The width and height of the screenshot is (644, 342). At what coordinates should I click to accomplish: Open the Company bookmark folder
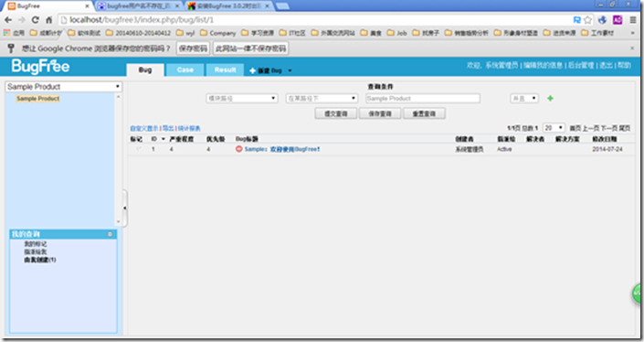[x=218, y=33]
